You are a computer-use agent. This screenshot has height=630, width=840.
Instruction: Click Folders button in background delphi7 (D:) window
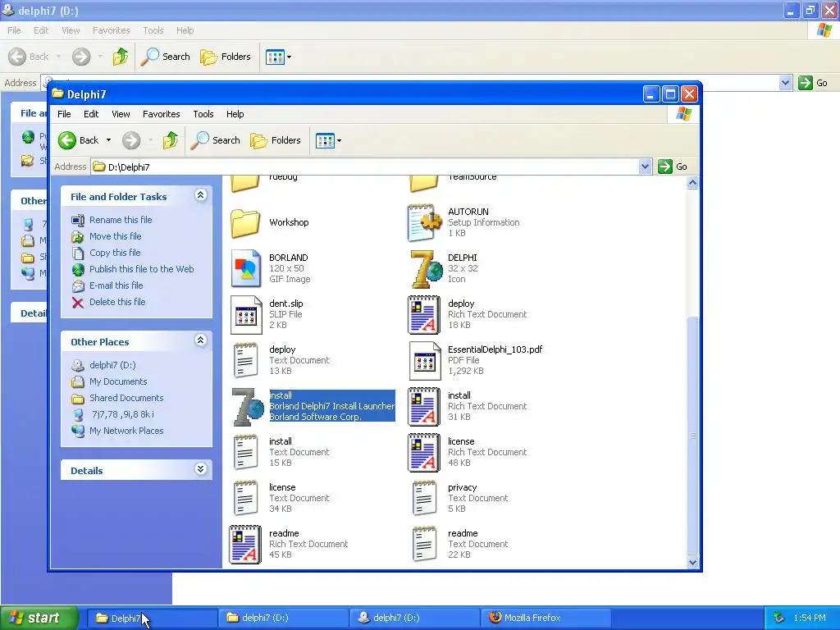226,57
